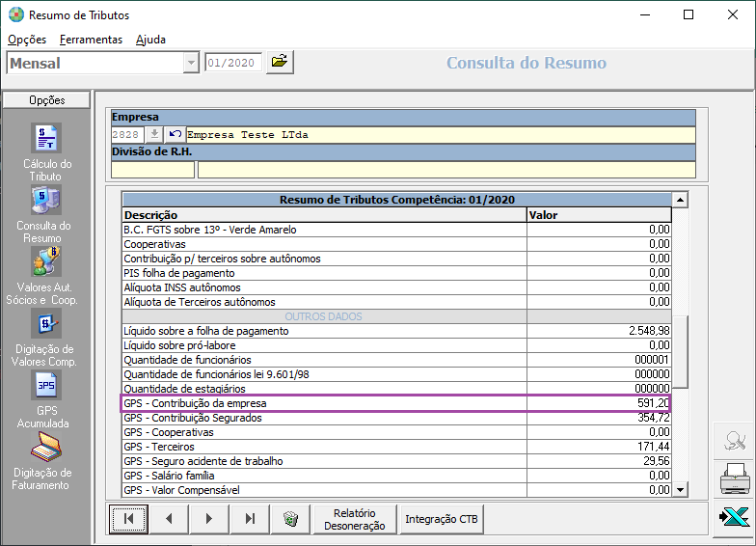Select GPS - Contribuição da empresa row
Image resolution: width=756 pixels, height=546 pixels.
coord(396,403)
